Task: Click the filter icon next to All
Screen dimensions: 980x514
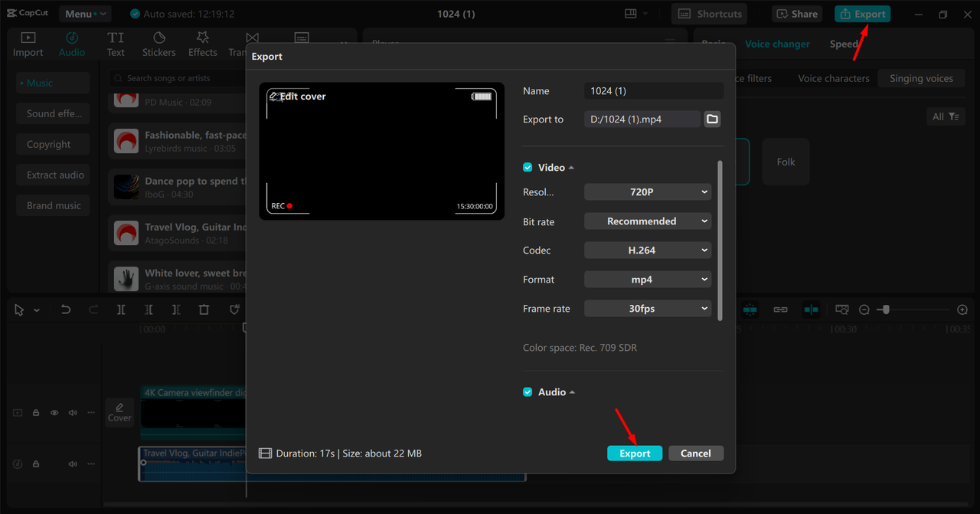Action: (953, 116)
